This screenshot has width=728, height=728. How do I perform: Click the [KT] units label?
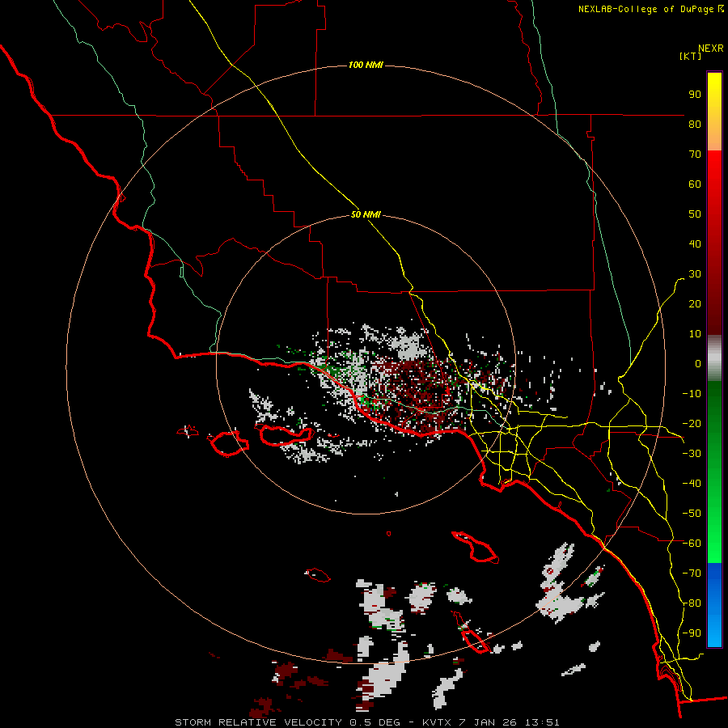coord(691,56)
